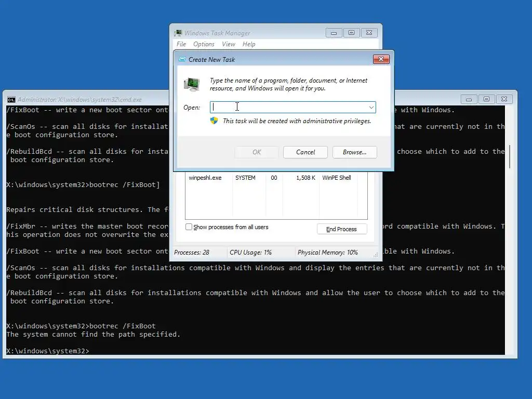Click the Windows Task Manager title icon
Viewport: 532px width, 399px height.
[x=178, y=33]
